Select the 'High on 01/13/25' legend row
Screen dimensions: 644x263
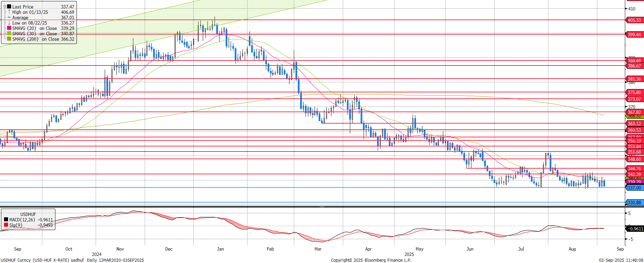30,12
